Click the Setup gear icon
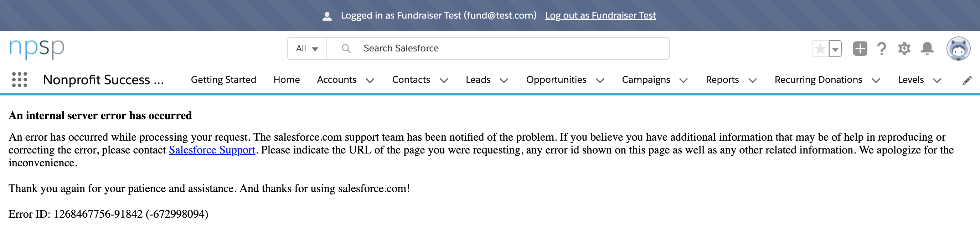 click(x=905, y=49)
